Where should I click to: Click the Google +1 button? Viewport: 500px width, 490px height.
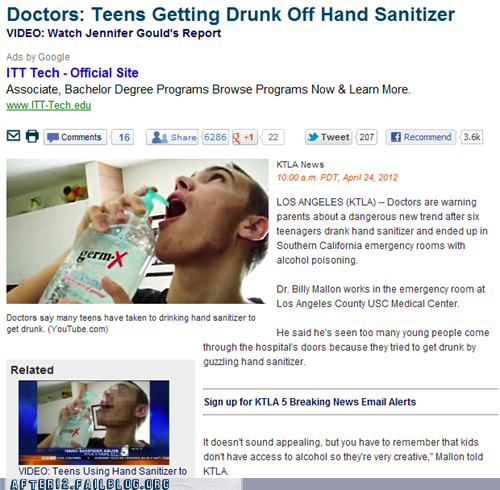click(245, 137)
